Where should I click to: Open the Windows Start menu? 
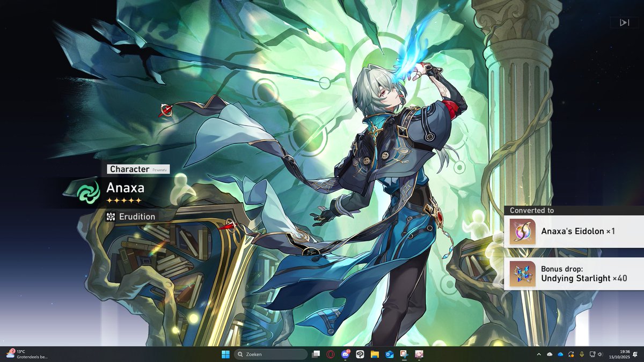pos(225,354)
